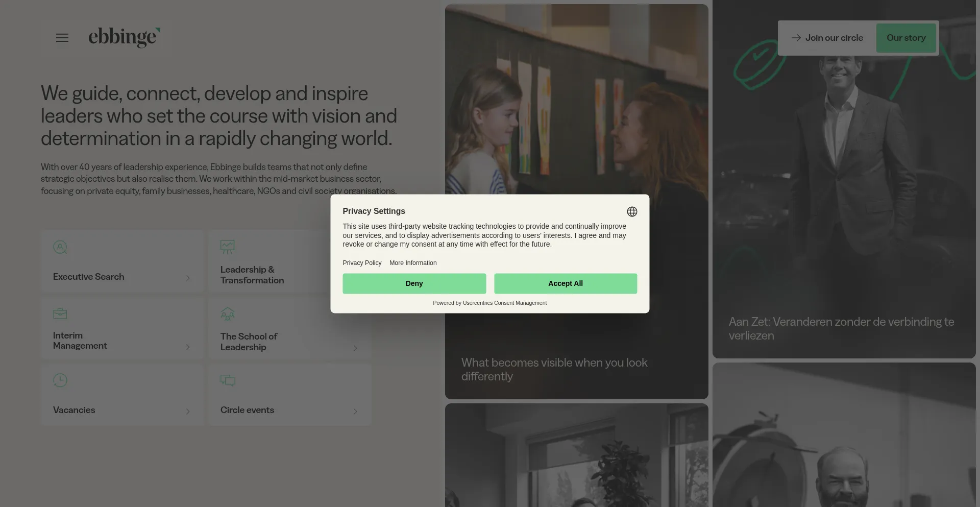980x507 pixels.
Task: Click Join our circle link
Action: point(834,38)
